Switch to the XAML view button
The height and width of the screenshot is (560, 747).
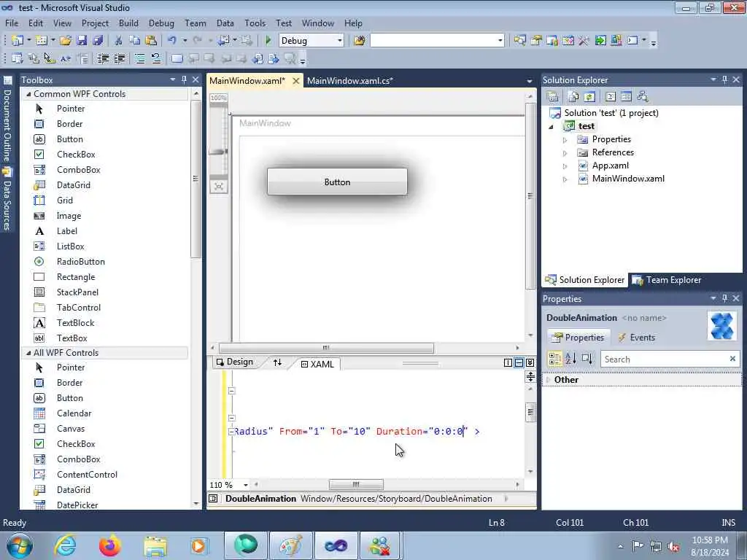tap(317, 364)
